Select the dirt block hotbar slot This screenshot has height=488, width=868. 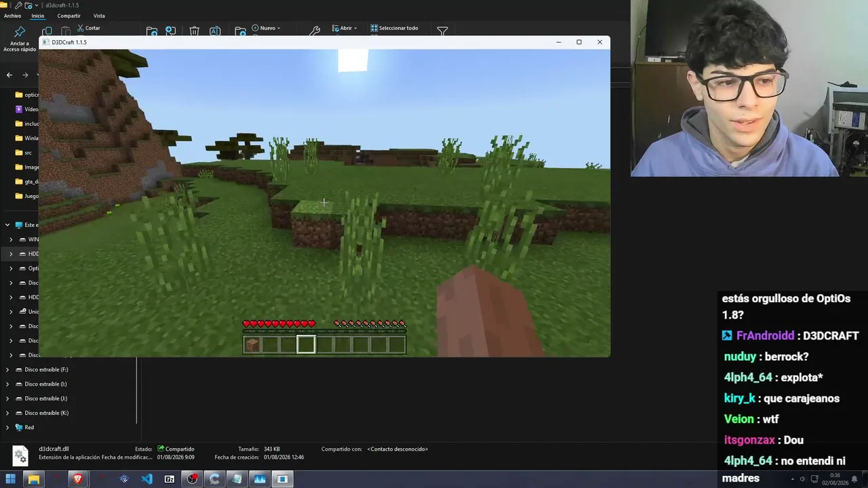[x=252, y=345]
